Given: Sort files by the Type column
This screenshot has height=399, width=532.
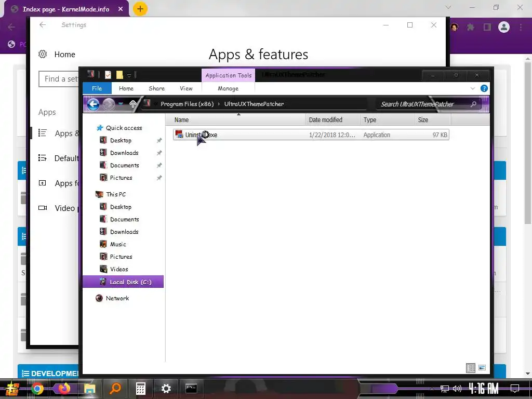Looking at the screenshot, I should 387,120.
